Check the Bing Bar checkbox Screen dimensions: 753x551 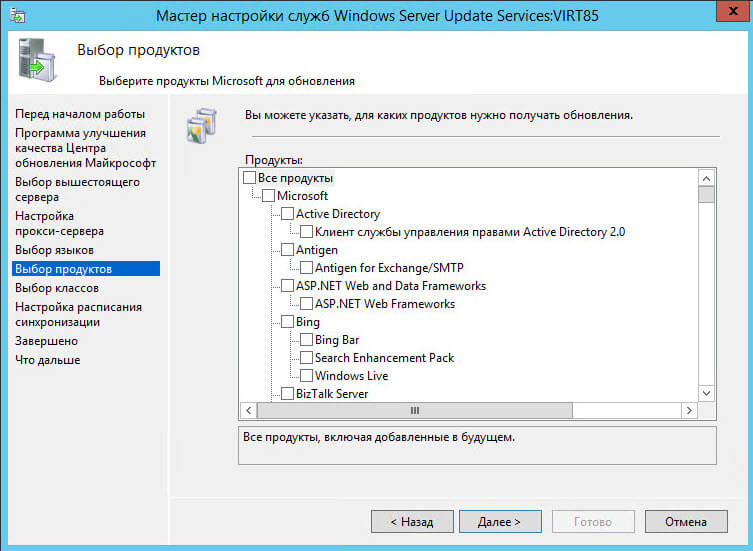click(x=306, y=340)
